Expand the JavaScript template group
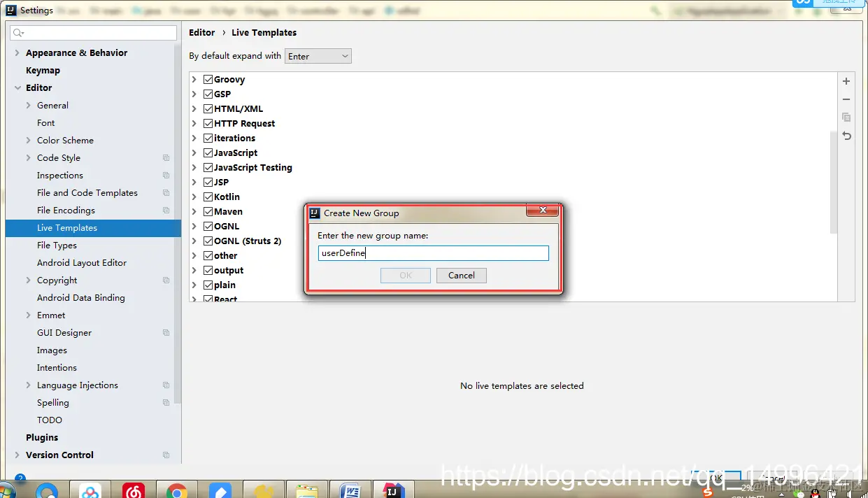 (194, 153)
